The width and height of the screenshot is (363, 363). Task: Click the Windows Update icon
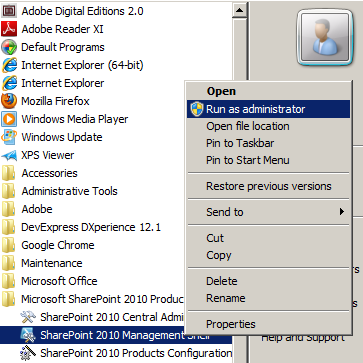click(x=9, y=137)
